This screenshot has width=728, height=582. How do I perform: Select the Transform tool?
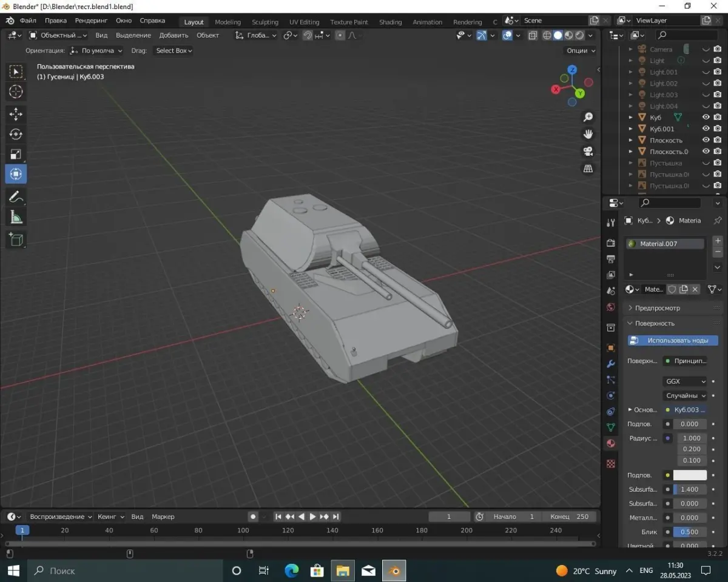click(x=16, y=174)
